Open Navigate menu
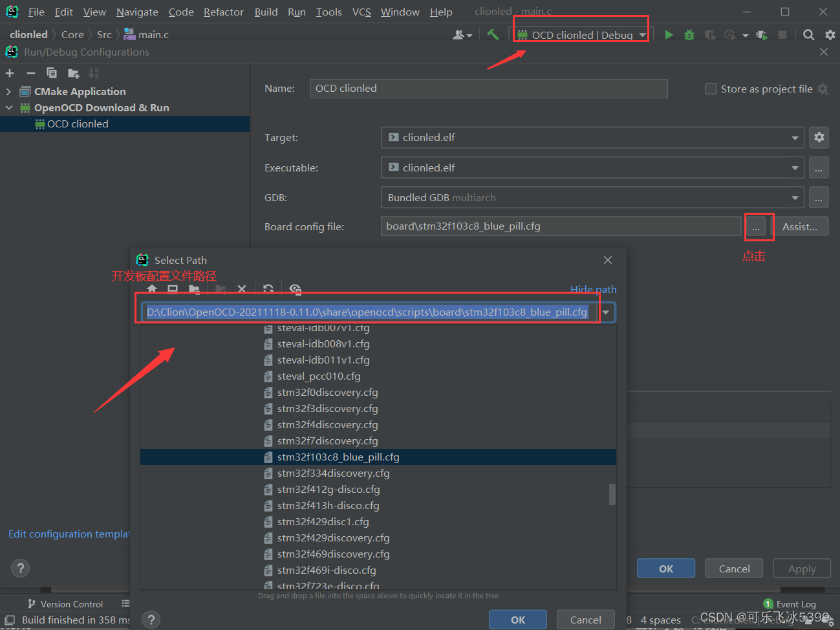 tap(137, 12)
